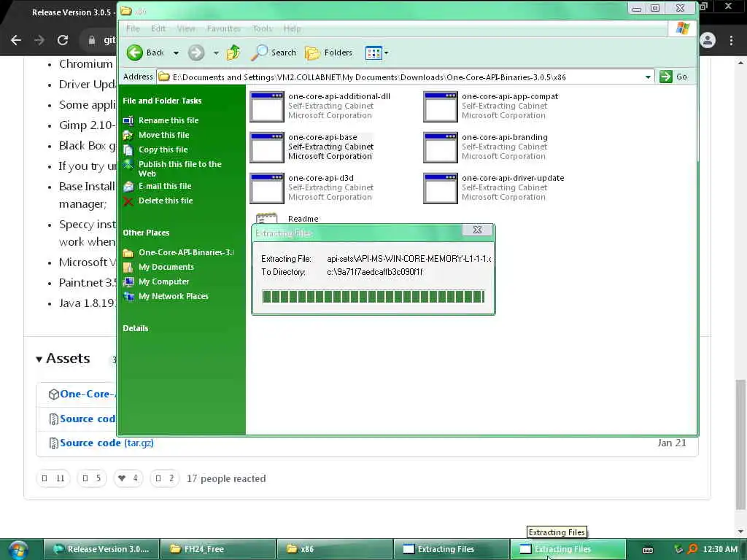The height and width of the screenshot is (560, 747).
Task: Click Copy this file task
Action: click(163, 149)
